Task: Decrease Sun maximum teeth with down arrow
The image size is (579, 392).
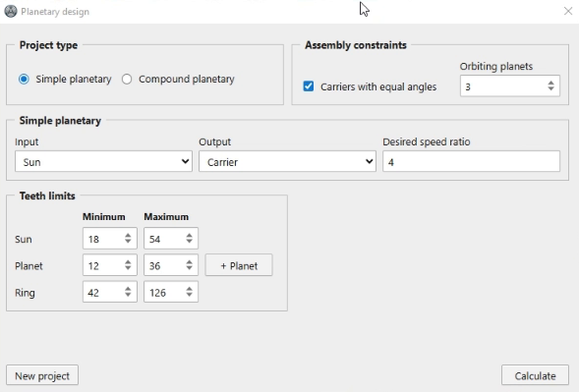Action: (189, 241)
